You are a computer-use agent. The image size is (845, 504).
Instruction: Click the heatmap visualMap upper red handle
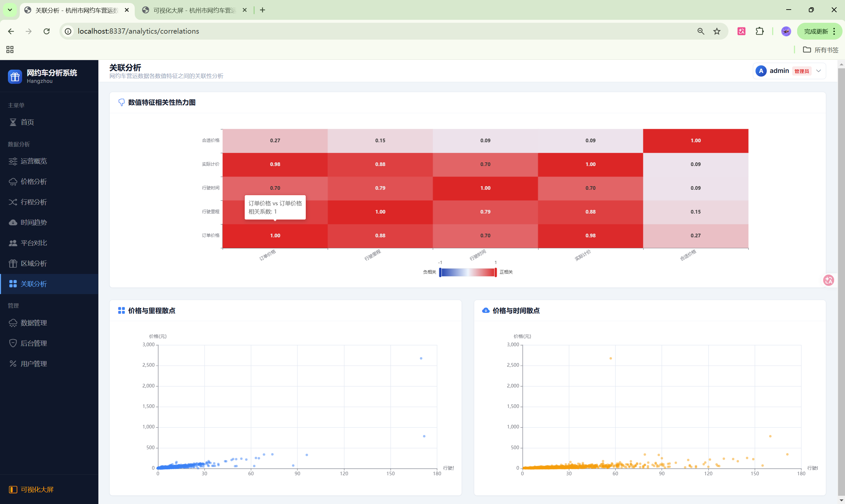[496, 272]
